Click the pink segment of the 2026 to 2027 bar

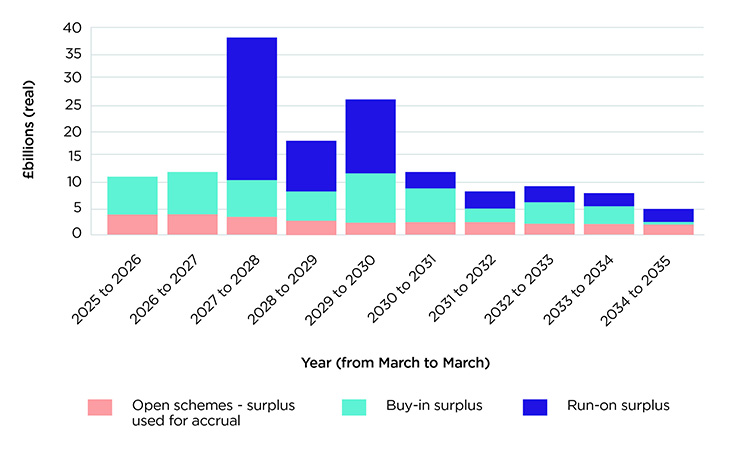click(x=192, y=224)
